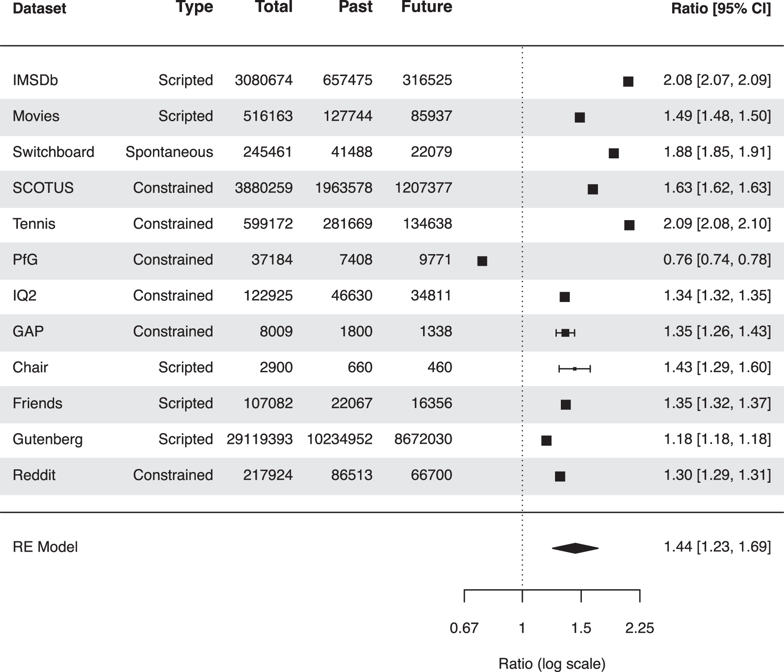Click the Friends ratio value 1.35

click(x=678, y=403)
